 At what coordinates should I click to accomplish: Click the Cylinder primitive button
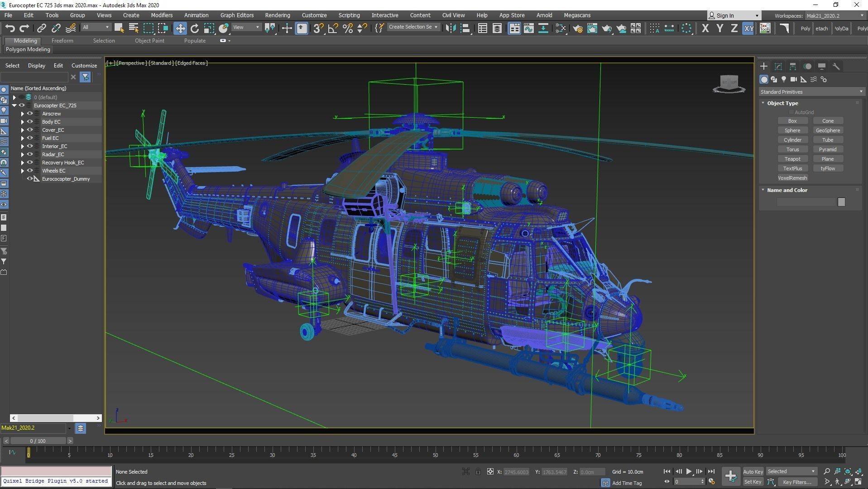click(792, 140)
